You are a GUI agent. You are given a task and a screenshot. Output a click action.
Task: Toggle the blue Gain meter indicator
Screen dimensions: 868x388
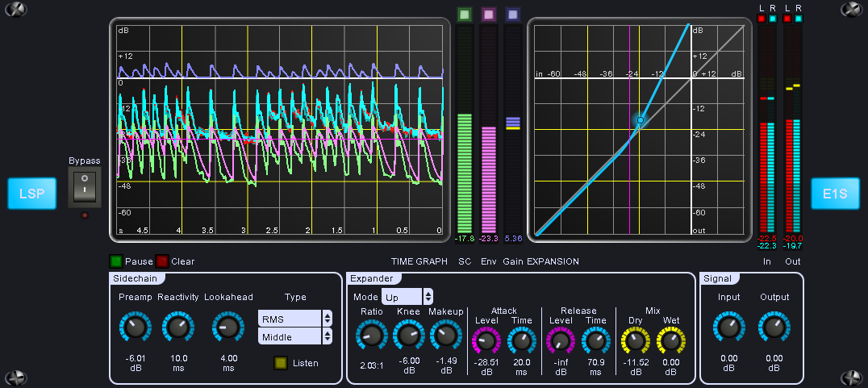click(512, 15)
